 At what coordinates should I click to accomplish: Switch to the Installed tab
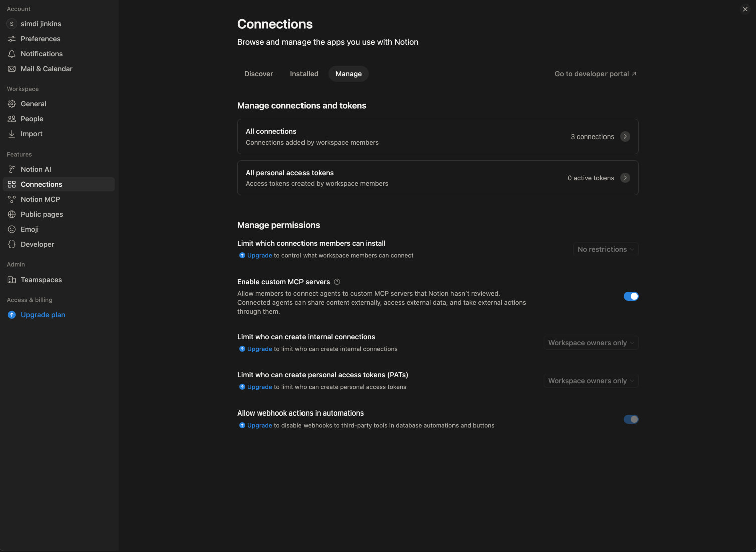point(304,74)
